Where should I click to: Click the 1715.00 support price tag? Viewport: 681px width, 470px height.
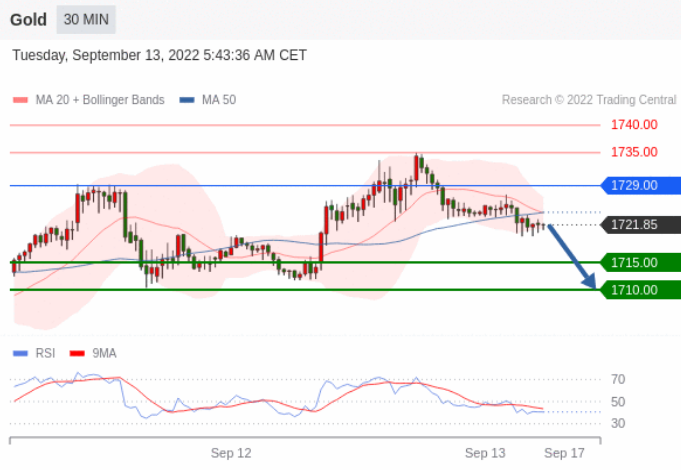(x=641, y=262)
